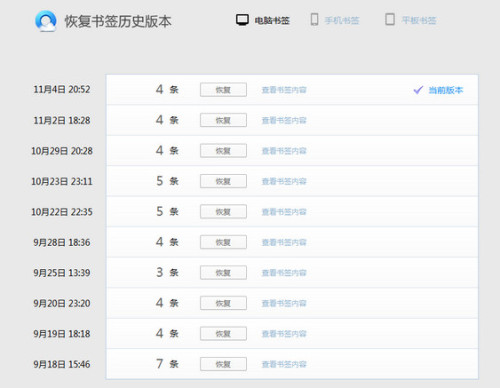Click the date 11月4日 20:52

[62, 90]
